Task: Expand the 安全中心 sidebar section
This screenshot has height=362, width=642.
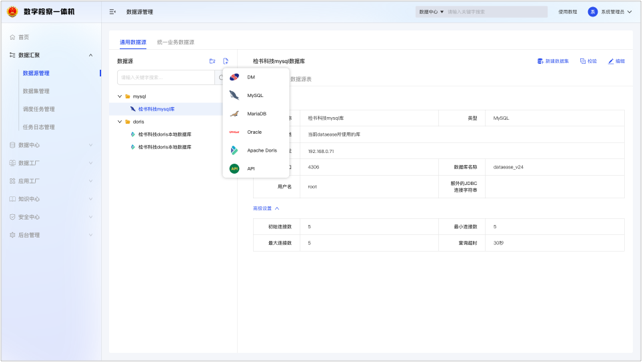Action: click(x=90, y=217)
